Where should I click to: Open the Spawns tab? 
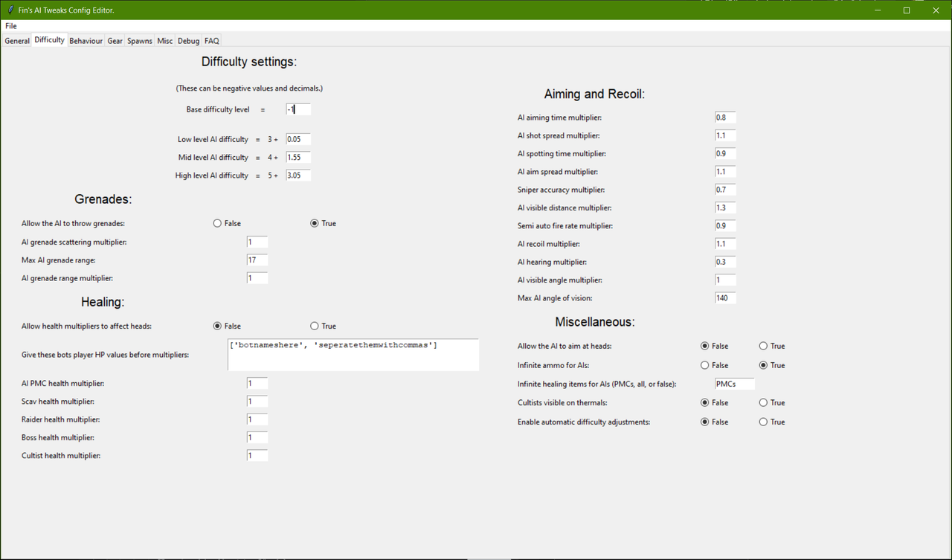[139, 40]
